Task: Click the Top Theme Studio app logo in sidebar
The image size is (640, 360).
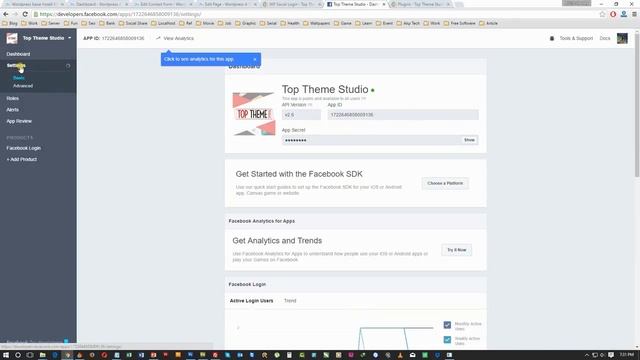Action: (12, 38)
